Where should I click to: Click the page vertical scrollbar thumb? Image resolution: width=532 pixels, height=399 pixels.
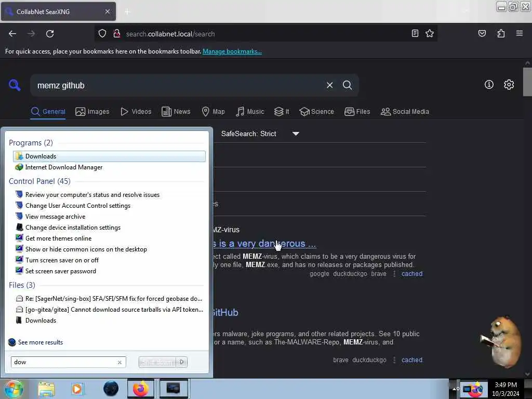527,82
